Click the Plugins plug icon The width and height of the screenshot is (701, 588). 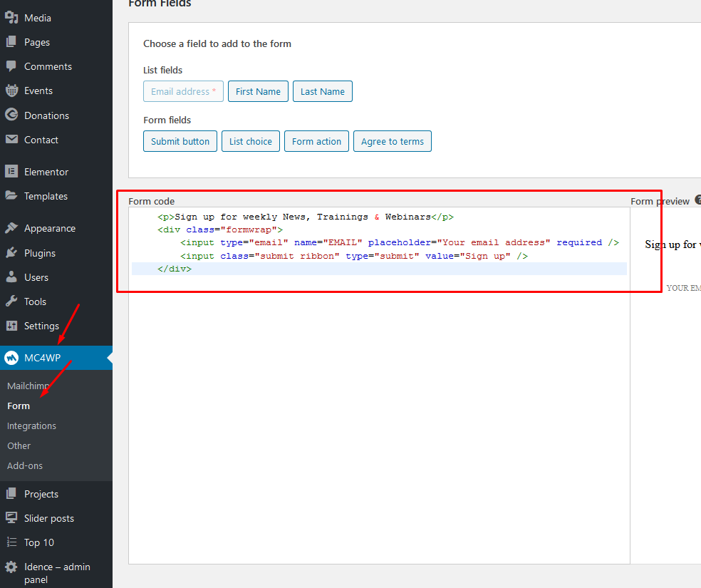(x=11, y=253)
